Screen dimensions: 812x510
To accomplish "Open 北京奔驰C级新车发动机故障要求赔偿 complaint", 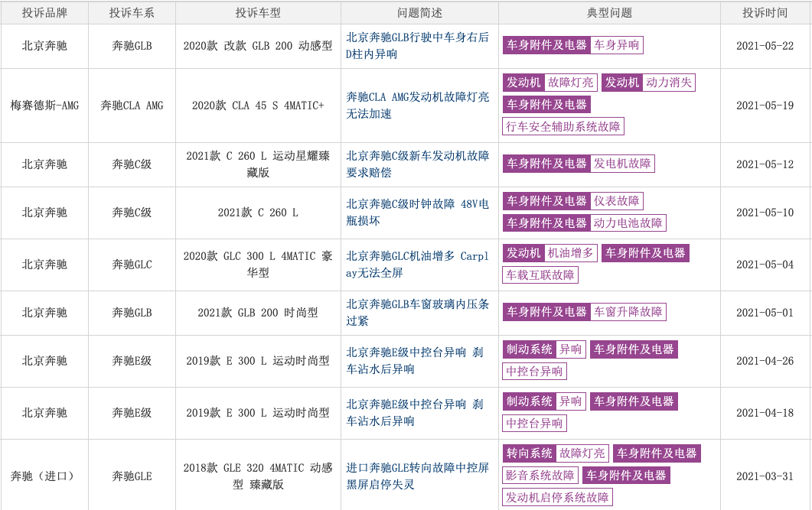I will click(x=417, y=164).
